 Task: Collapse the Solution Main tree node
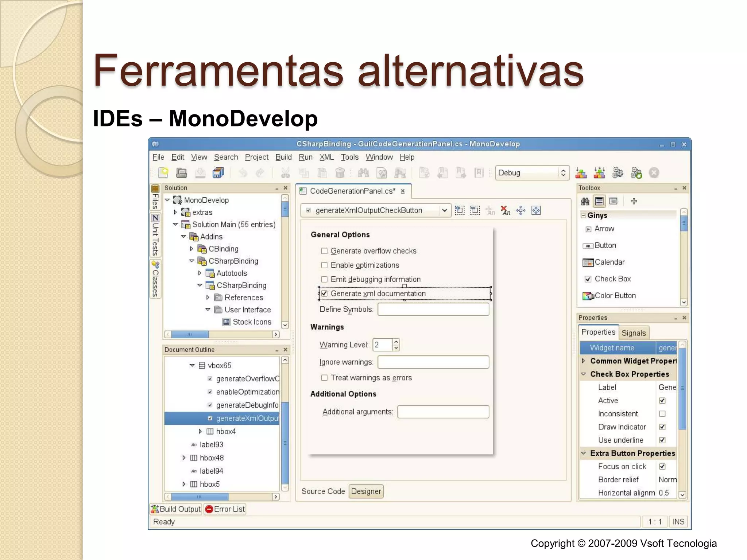pos(175,225)
